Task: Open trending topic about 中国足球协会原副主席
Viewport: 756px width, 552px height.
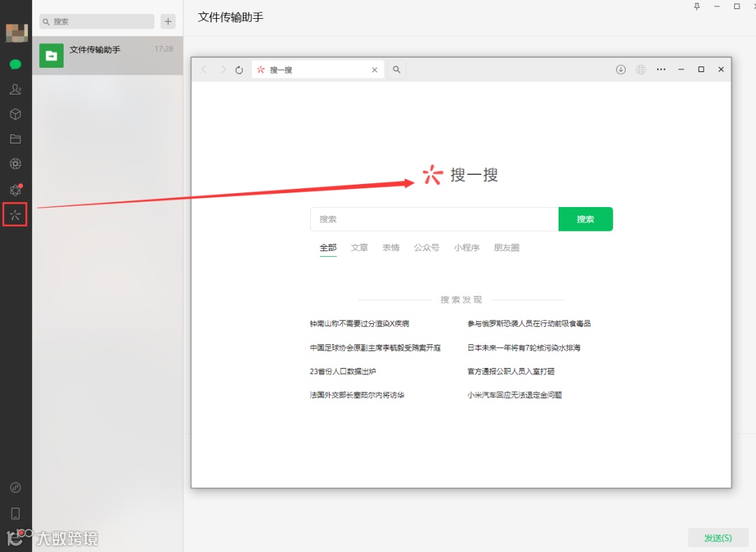Action: tap(375, 348)
